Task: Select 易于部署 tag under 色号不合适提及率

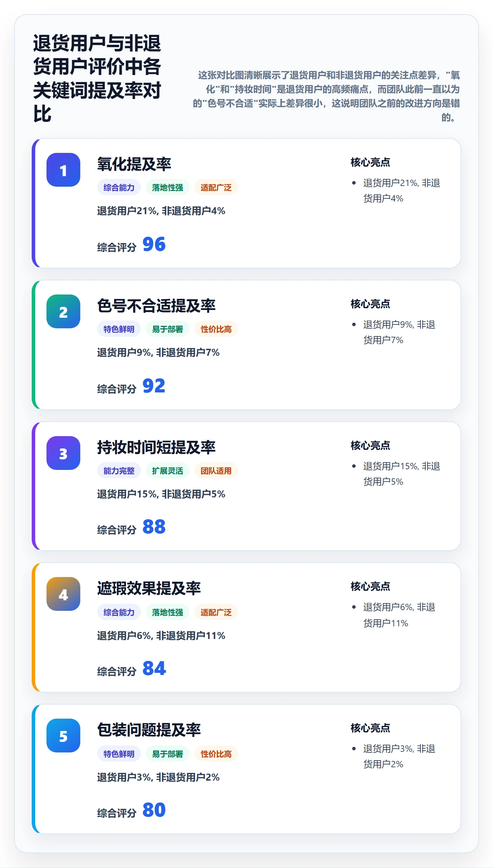Action: click(168, 329)
